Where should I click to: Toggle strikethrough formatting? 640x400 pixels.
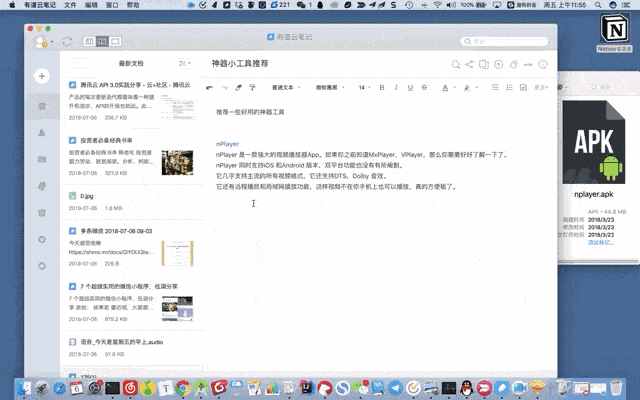424,87
